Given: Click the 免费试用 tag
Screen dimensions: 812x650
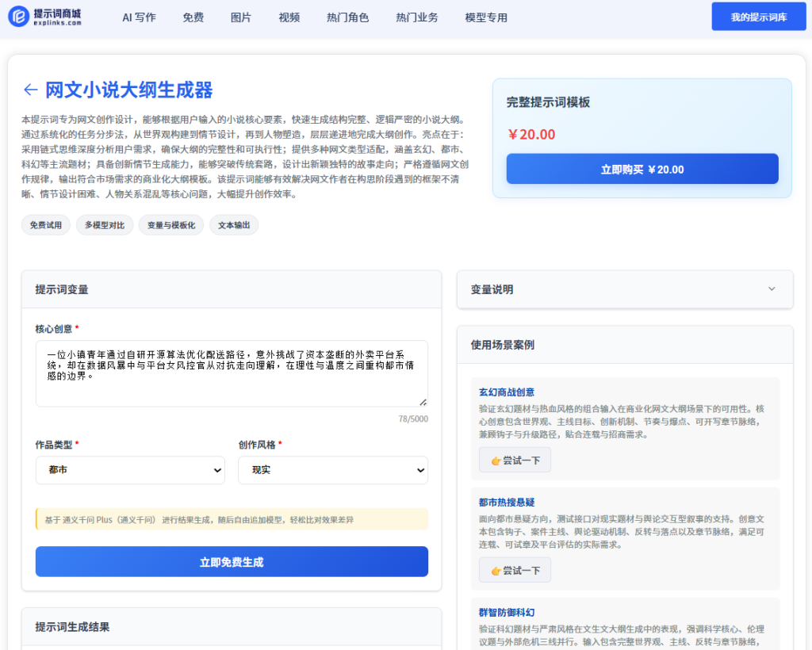Looking at the screenshot, I should pos(46,225).
